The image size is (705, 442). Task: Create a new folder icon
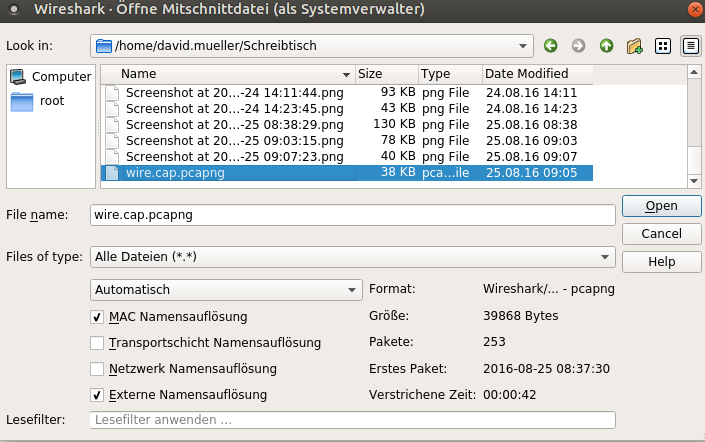click(x=634, y=45)
